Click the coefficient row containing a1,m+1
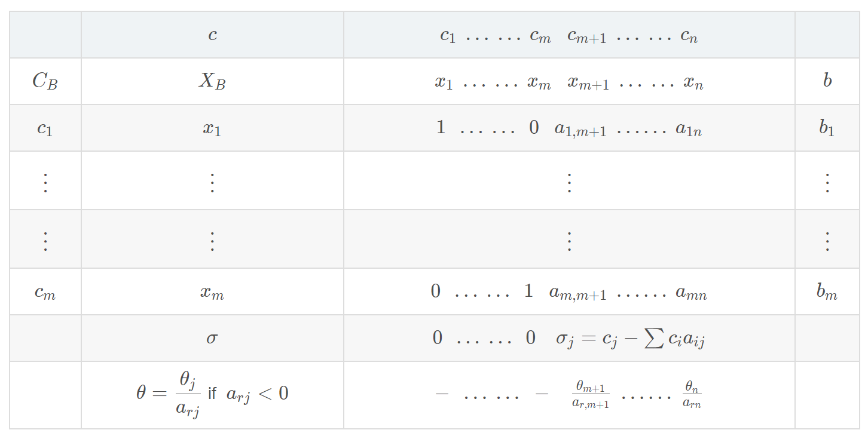The image size is (868, 436). coord(569,128)
